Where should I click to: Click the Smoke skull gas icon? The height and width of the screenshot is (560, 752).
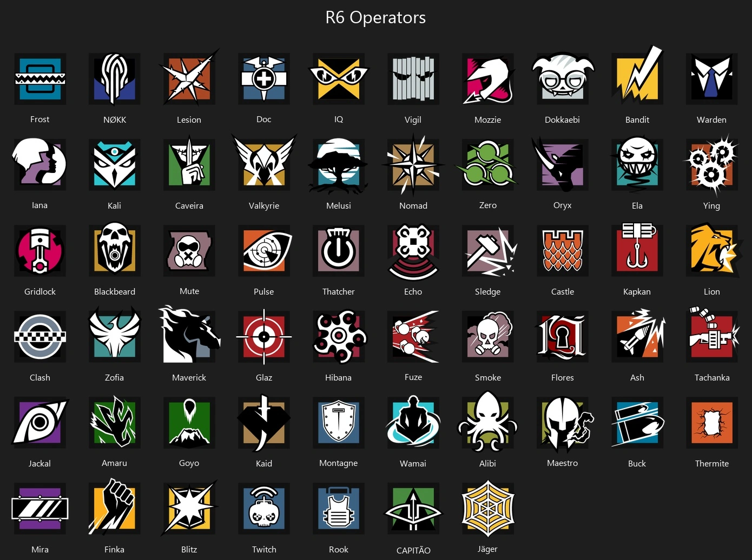[488, 336]
